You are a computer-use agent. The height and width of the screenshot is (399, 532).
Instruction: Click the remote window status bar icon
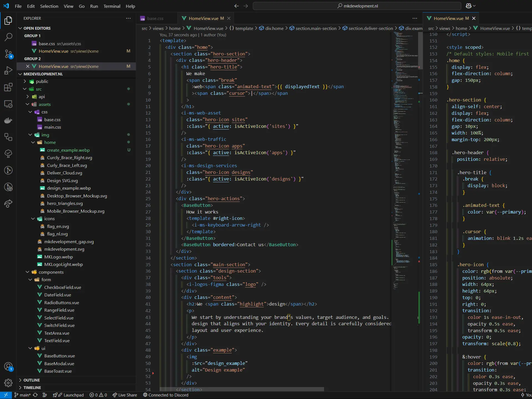[x=6, y=395]
